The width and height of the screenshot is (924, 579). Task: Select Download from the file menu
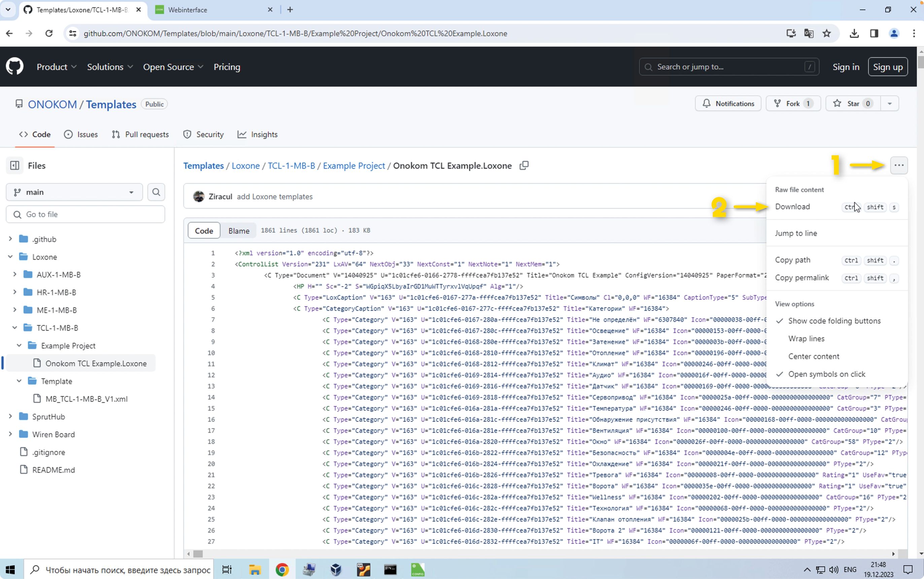pos(792,207)
